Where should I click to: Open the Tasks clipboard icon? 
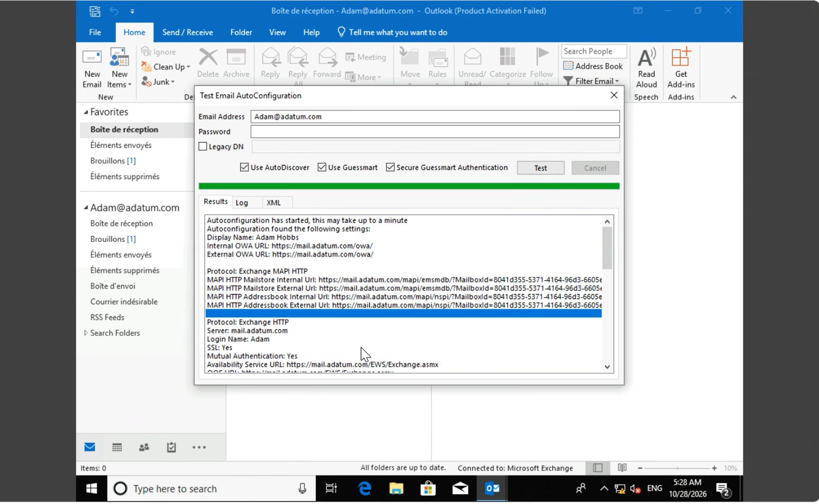[171, 447]
